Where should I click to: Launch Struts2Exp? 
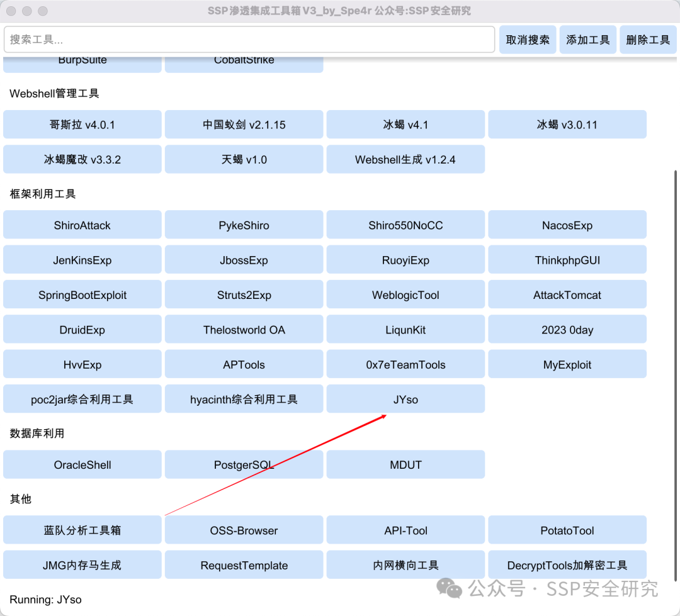(244, 294)
